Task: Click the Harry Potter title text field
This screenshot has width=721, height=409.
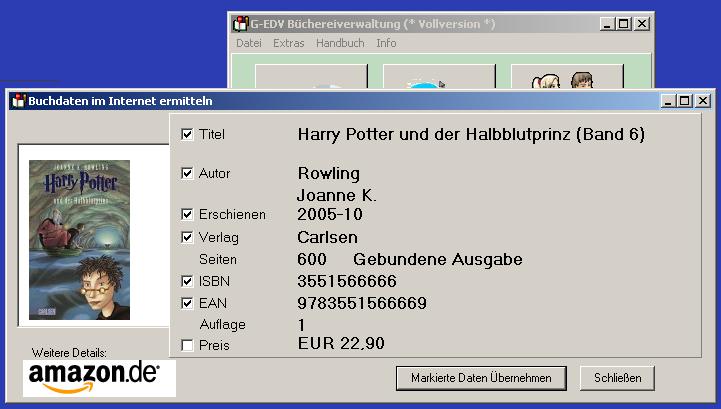Action: coord(471,134)
